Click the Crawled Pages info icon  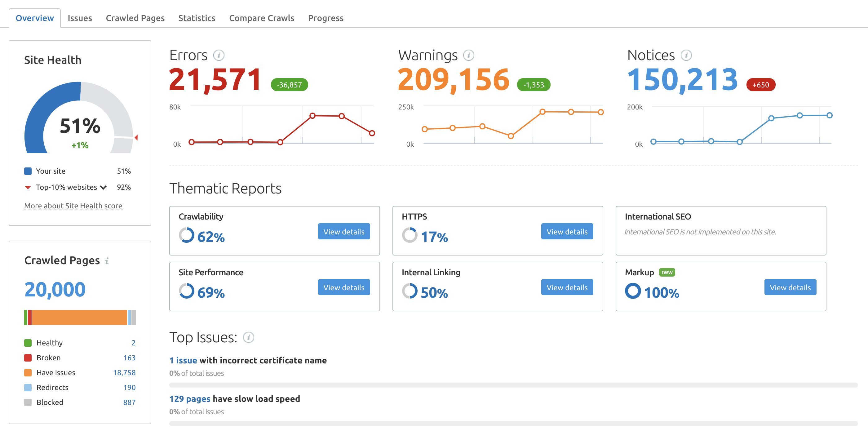[107, 261]
